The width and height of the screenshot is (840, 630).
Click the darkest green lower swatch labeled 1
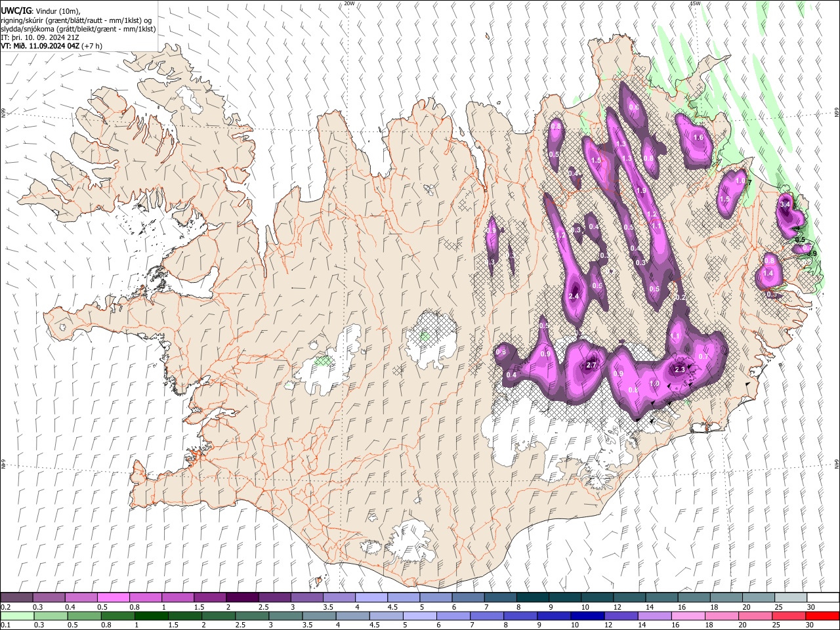[x=152, y=616]
